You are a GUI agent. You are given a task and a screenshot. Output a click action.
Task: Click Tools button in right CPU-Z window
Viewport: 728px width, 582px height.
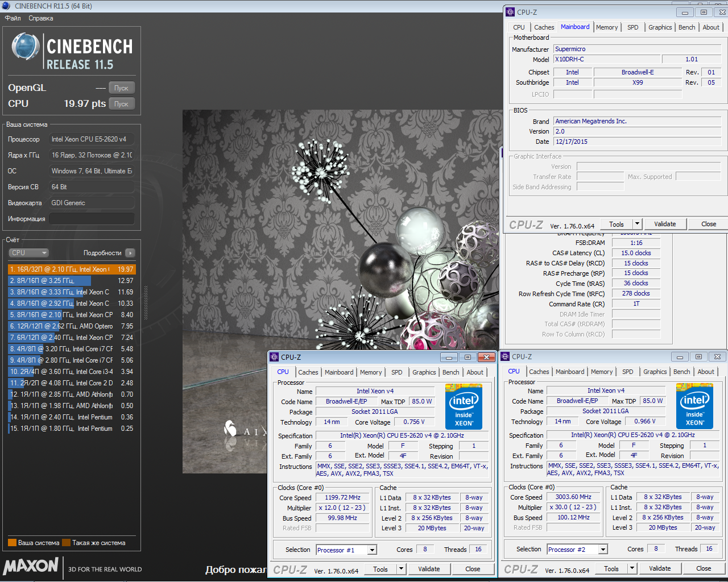click(611, 568)
